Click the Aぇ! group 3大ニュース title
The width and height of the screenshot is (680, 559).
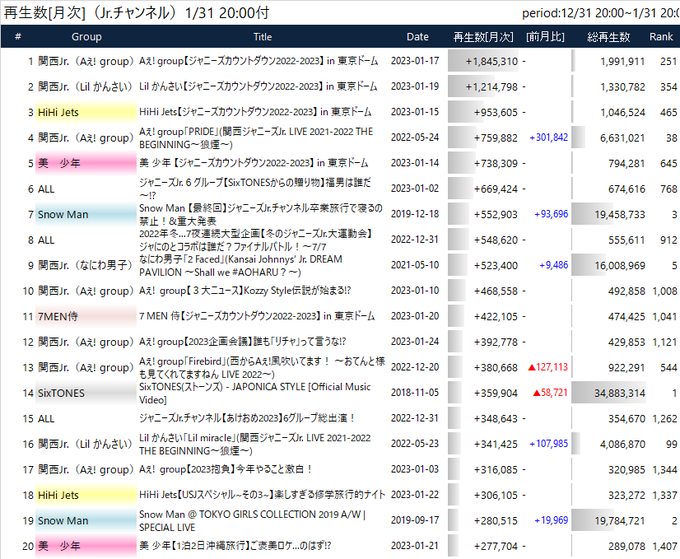[245, 291]
